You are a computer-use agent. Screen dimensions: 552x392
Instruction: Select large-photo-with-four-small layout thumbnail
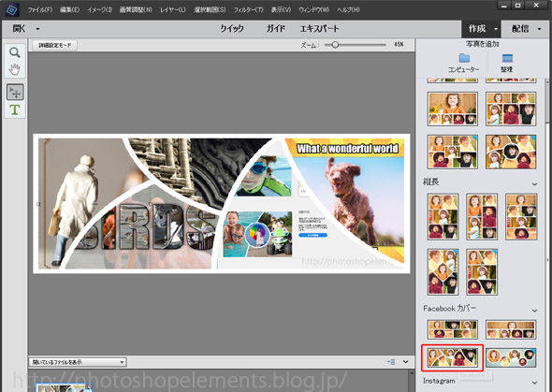click(453, 109)
